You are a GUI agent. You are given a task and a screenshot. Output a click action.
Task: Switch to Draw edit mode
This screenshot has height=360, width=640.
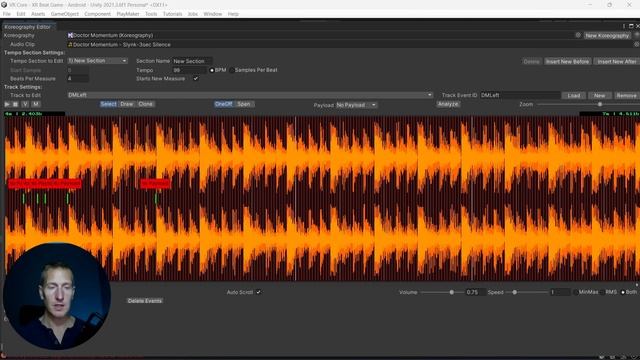click(x=127, y=104)
